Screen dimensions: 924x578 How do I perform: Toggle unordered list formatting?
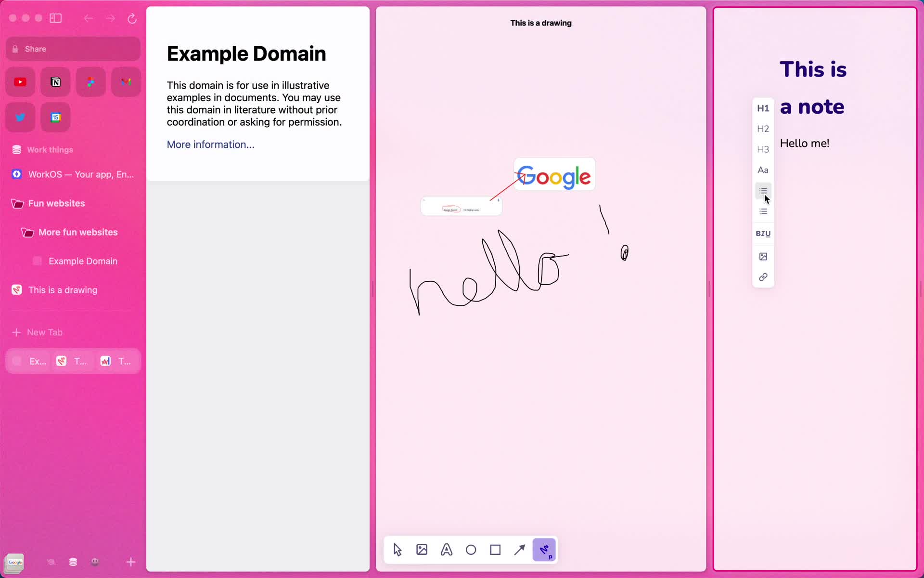point(762,190)
